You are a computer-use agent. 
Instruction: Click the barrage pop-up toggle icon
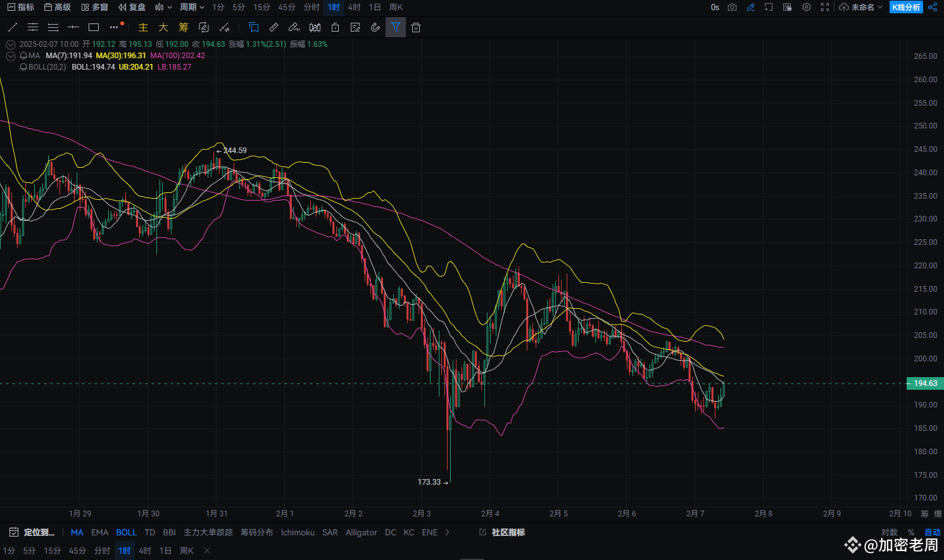788,7
